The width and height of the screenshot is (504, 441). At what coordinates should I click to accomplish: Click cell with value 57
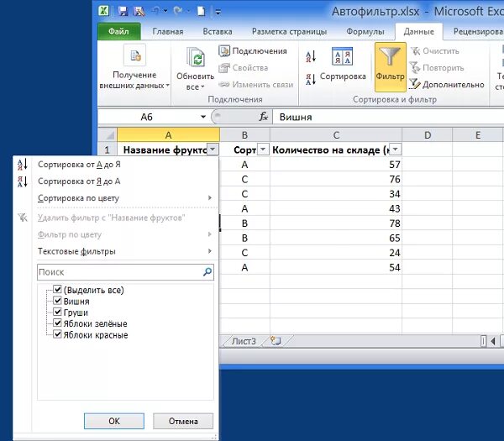[x=336, y=165]
